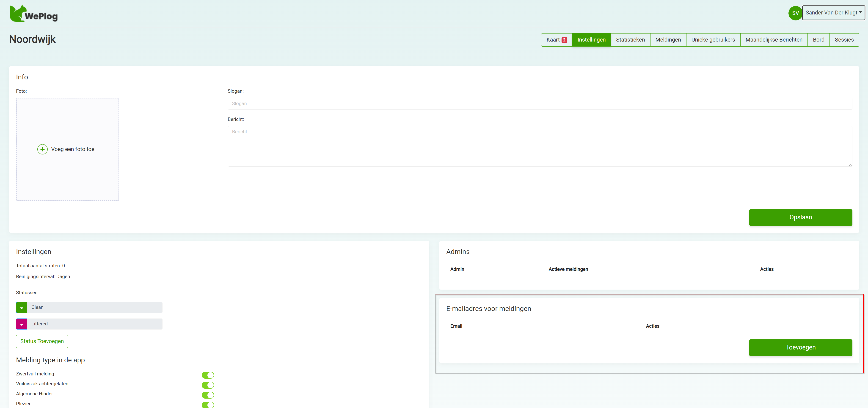The width and height of the screenshot is (868, 408).
Task: Open the Sessies tab
Action: coord(844,40)
